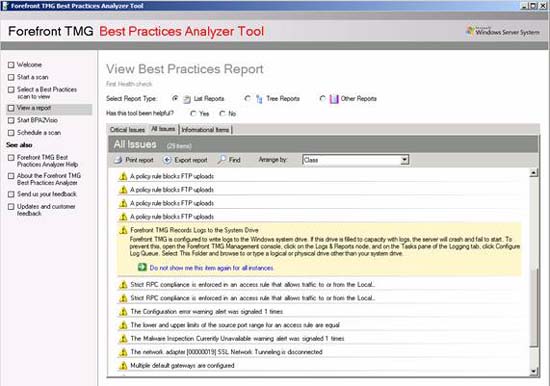Open Forefront TMG Best Practices Analyzer Help link
Image resolution: width=550 pixels, height=386 pixels.
pos(47,161)
